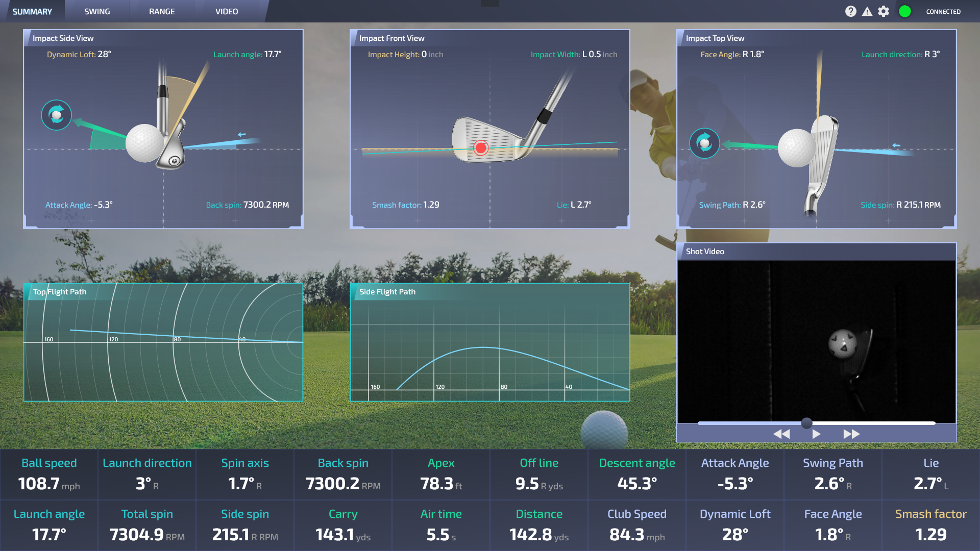This screenshot has width=980, height=551.
Task: Switch to the SWING tab
Action: 96,11
